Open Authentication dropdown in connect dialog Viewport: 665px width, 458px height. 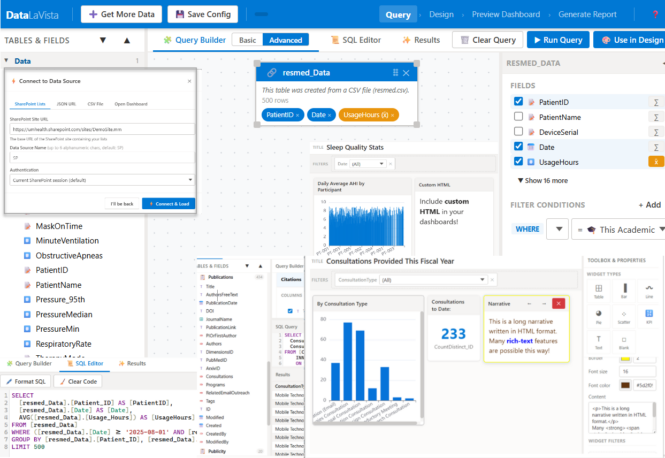pos(102,180)
